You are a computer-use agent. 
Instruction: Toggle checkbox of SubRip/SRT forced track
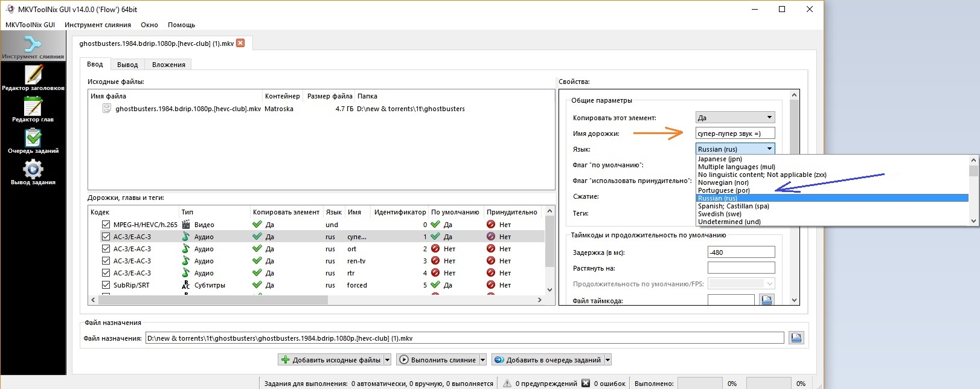pyautogui.click(x=106, y=285)
